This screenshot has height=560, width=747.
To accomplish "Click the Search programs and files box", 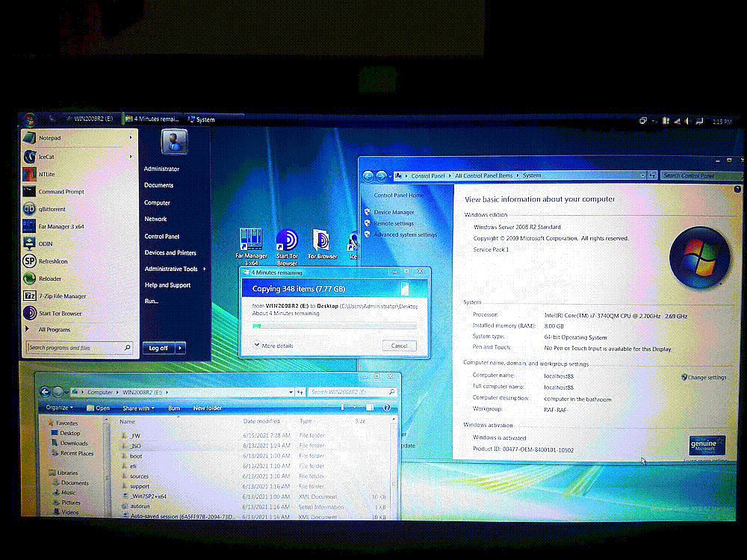I will 79,348.
